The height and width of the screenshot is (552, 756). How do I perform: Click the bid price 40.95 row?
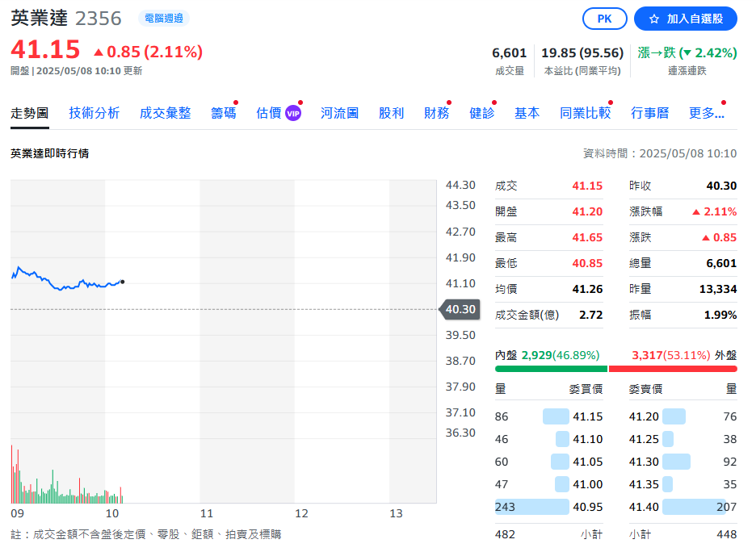[x=548, y=507]
